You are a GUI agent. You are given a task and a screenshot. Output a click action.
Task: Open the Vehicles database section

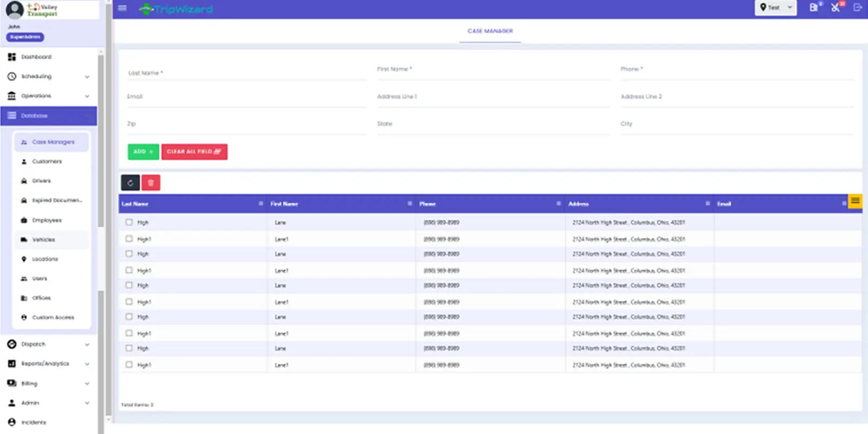coord(43,240)
